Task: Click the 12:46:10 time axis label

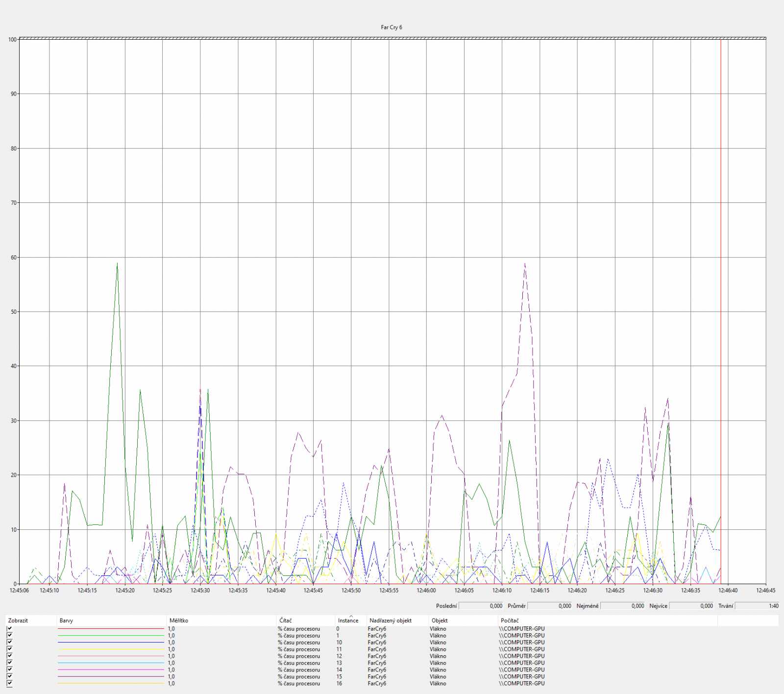Action: pos(502,591)
